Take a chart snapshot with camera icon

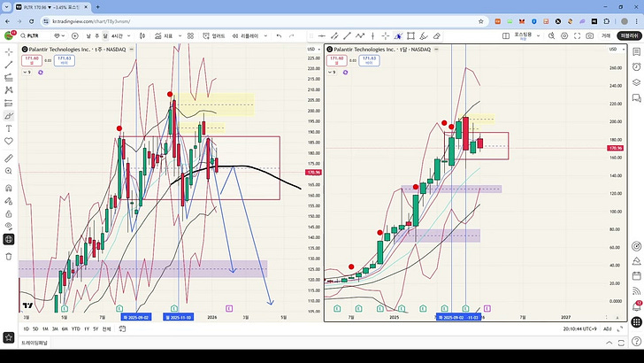[590, 36]
